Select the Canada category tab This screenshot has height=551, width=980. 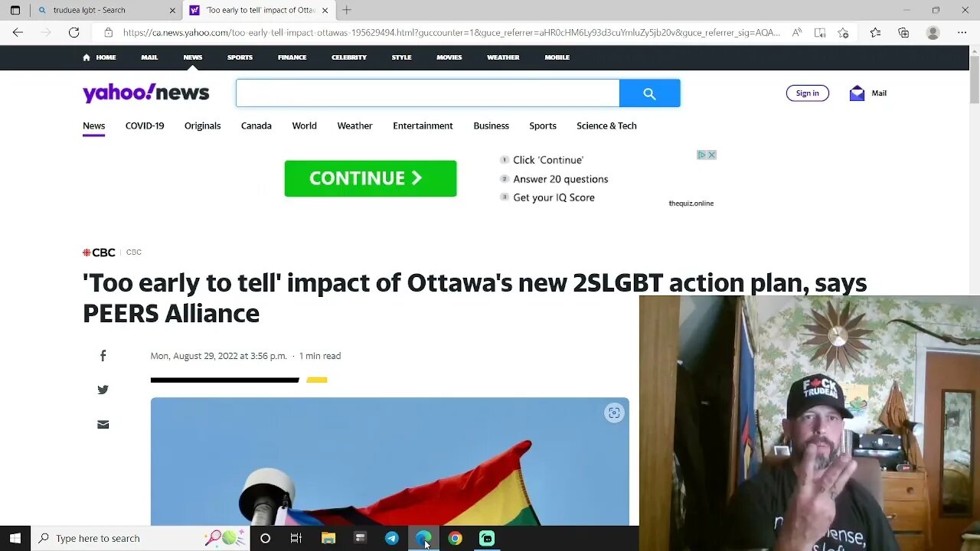coord(256,126)
